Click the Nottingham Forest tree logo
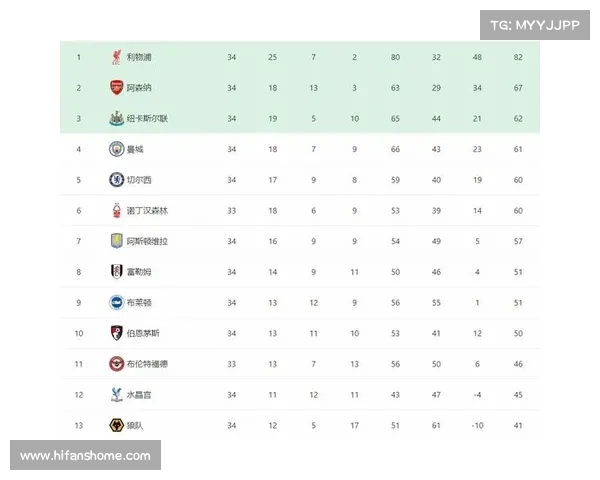 point(116,210)
